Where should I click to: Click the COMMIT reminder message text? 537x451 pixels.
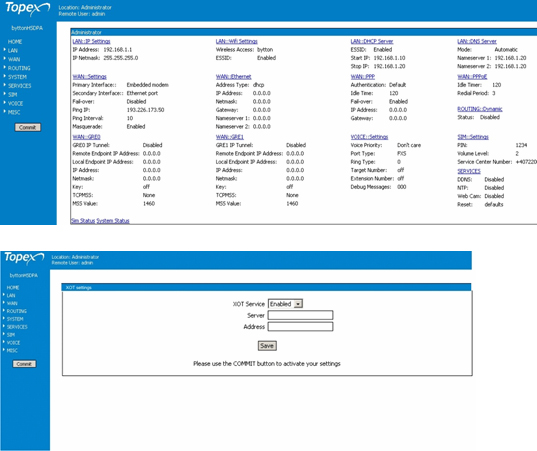pos(267,364)
